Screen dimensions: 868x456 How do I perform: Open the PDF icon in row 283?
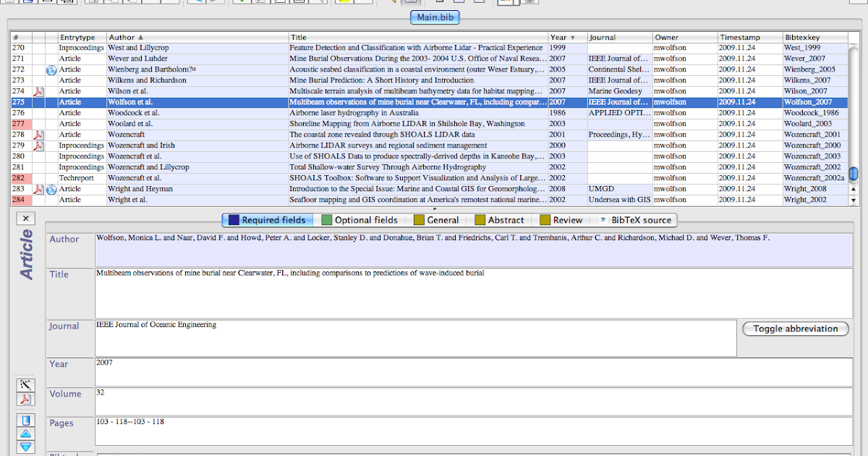(39, 189)
